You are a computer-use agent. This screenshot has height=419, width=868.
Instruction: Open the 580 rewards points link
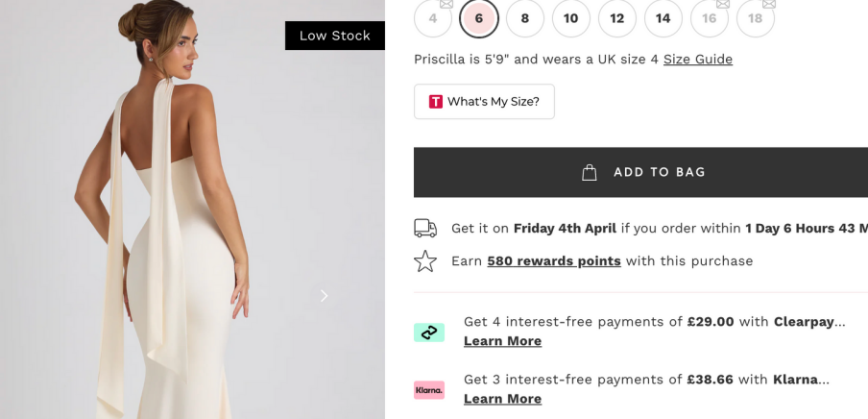coord(553,261)
